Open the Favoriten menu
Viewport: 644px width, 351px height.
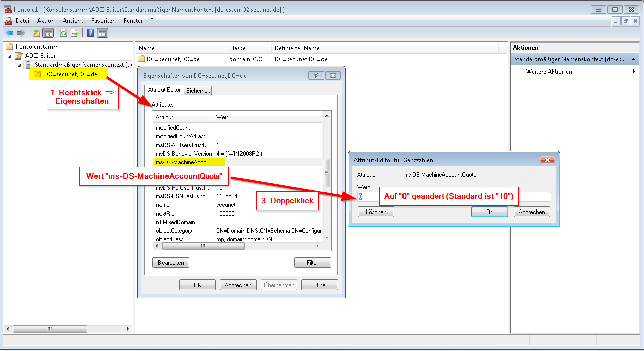103,21
